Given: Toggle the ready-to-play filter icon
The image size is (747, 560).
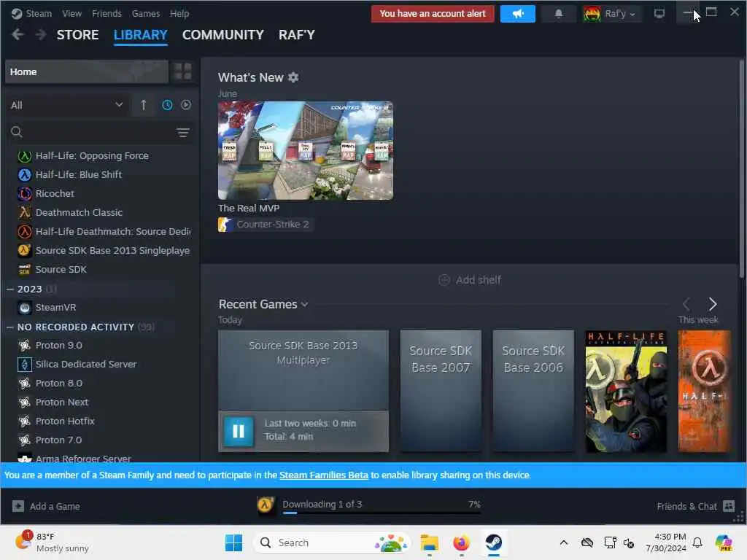Looking at the screenshot, I should tap(186, 105).
